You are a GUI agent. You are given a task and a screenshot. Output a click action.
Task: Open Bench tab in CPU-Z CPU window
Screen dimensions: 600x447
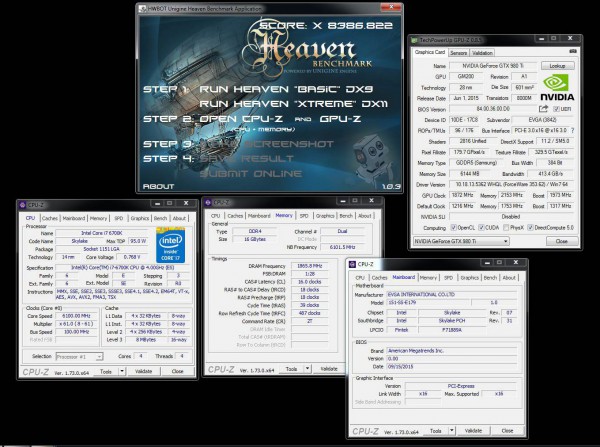coord(160,218)
